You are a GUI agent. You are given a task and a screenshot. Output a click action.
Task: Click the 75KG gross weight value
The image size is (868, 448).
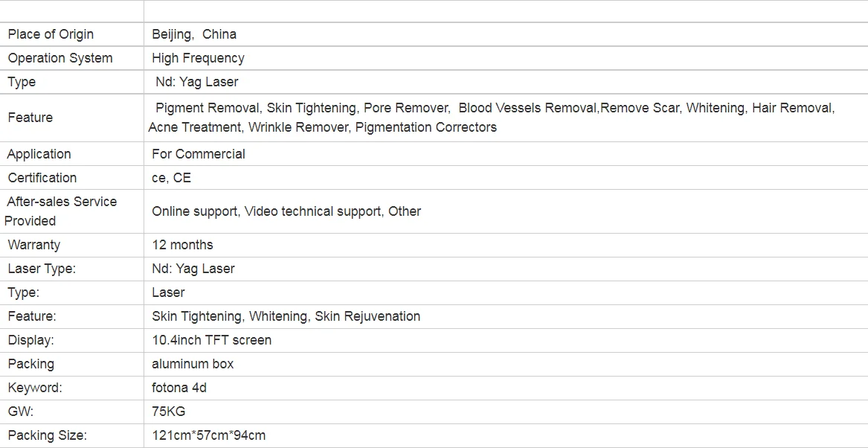(x=168, y=412)
